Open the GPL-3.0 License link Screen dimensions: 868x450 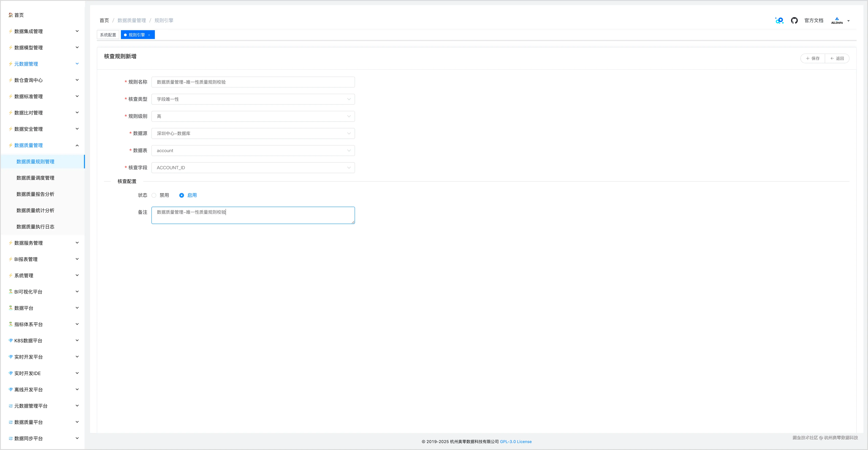(x=516, y=442)
